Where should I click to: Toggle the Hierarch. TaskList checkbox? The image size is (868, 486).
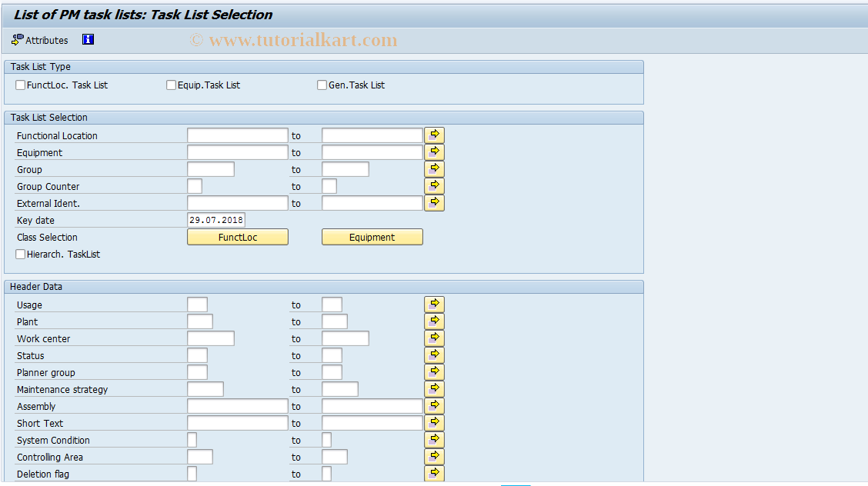[x=21, y=254]
